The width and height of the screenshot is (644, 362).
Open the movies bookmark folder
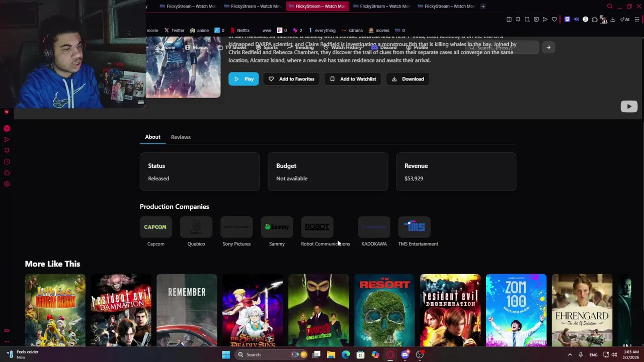tap(378, 30)
